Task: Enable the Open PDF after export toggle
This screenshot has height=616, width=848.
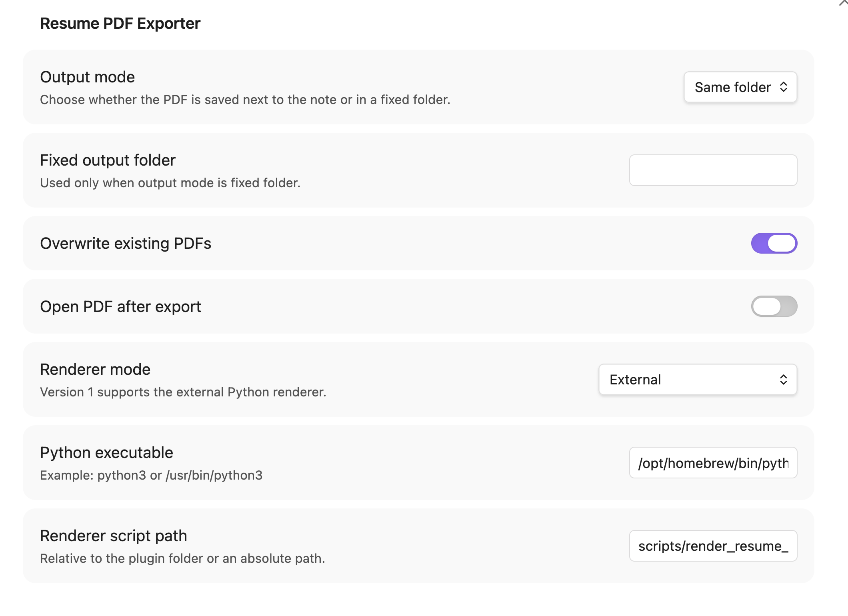Action: point(774,306)
